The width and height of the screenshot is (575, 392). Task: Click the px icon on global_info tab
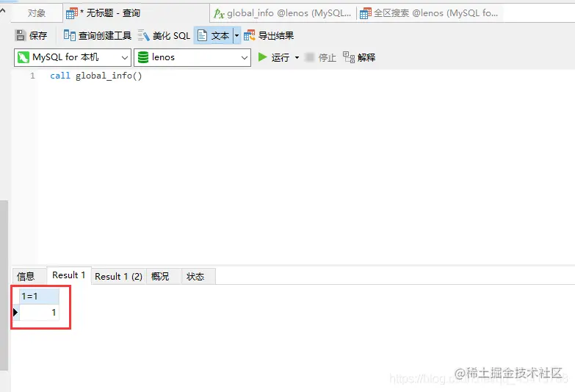(x=219, y=13)
